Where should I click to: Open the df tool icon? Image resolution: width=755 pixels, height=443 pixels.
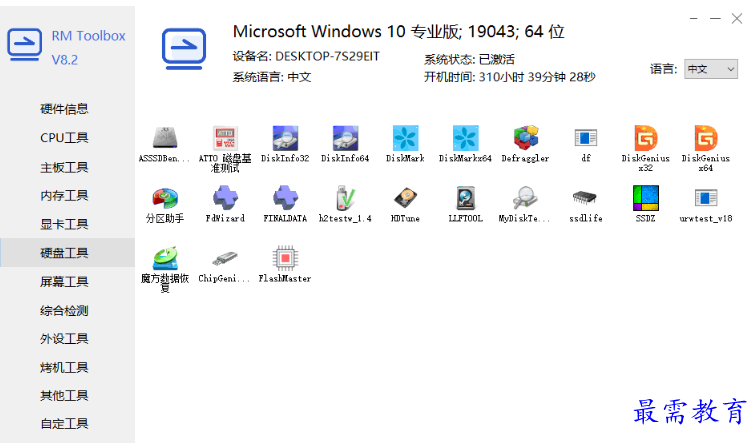pos(586,139)
